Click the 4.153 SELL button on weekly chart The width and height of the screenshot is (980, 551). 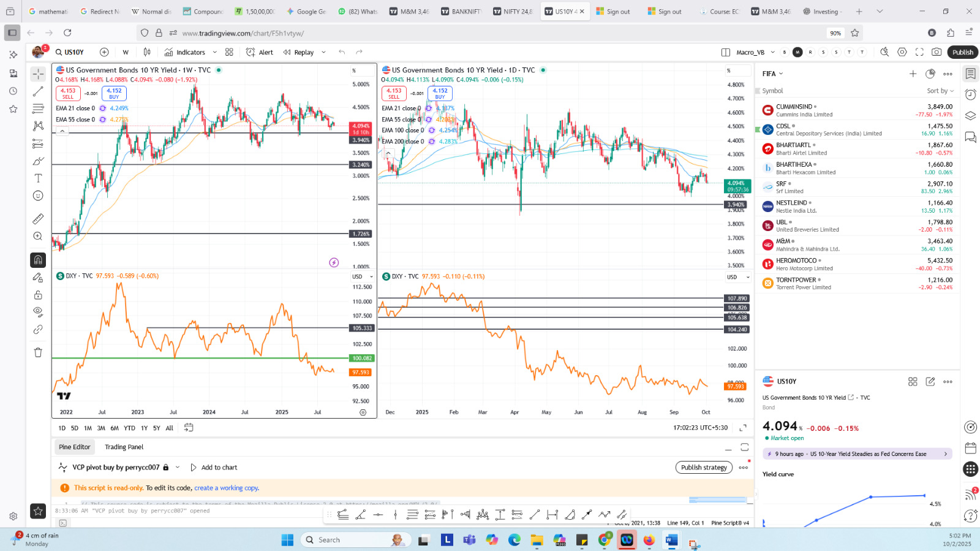[68, 93]
